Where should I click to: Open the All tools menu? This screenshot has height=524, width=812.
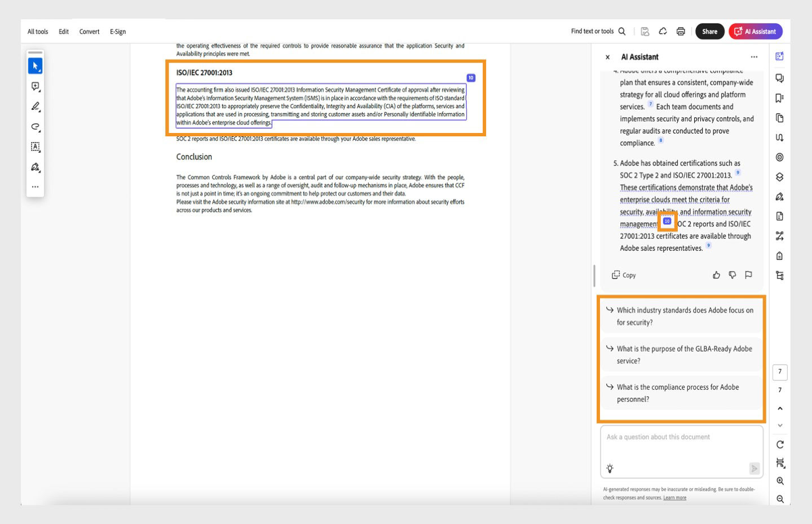click(38, 32)
